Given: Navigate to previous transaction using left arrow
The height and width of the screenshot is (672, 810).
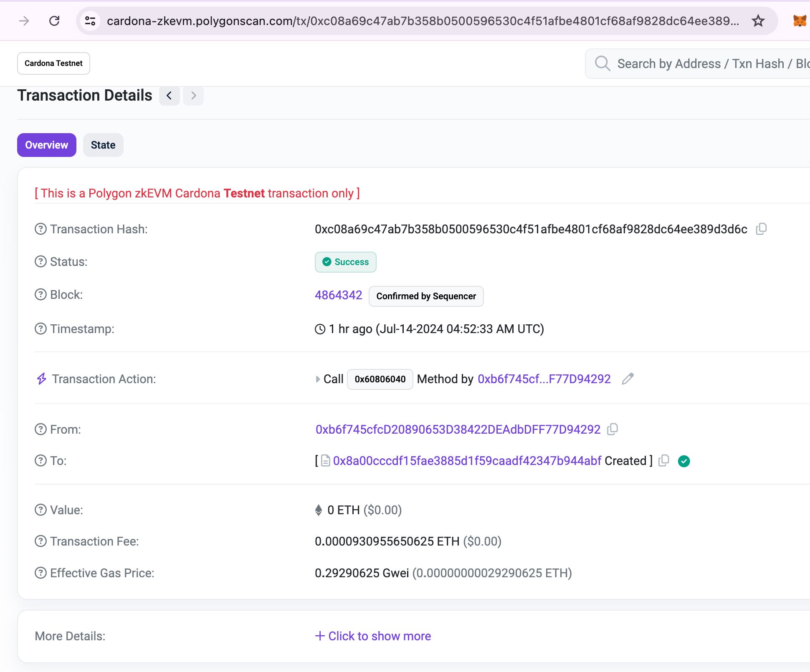Looking at the screenshot, I should coord(170,95).
